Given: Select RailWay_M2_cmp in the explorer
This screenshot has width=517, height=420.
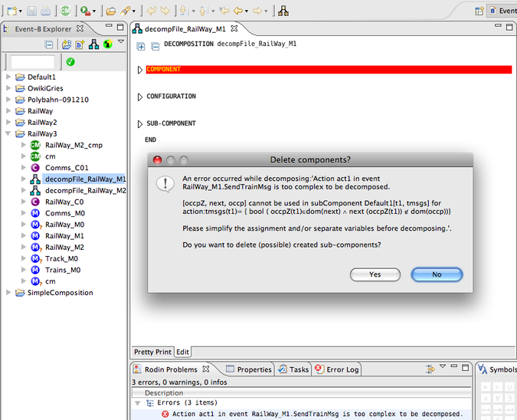Looking at the screenshot, I should tap(74, 145).
